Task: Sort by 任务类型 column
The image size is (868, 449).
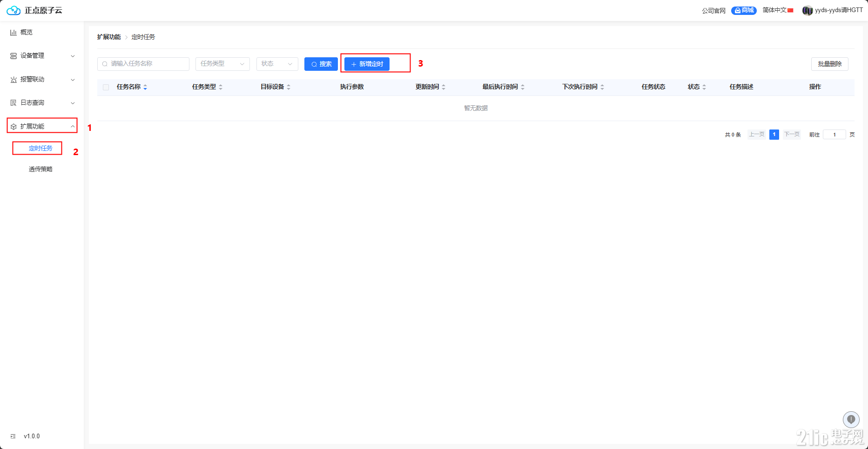Action: (221, 87)
